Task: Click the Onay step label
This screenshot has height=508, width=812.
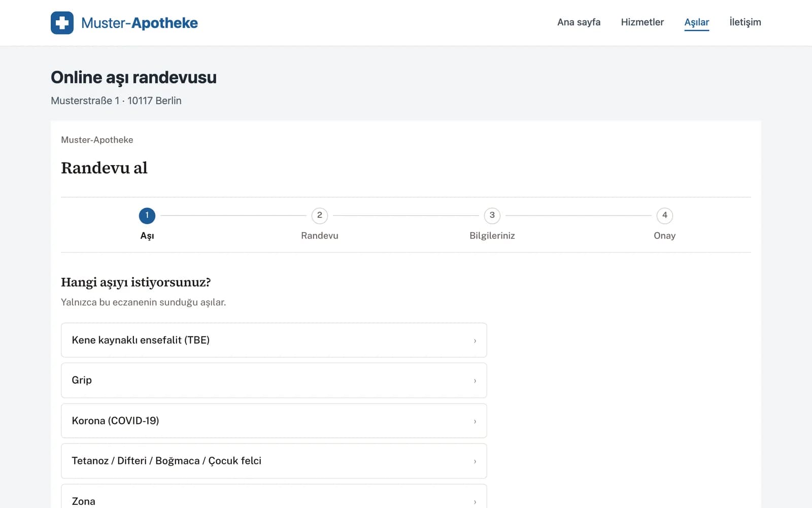Action: click(665, 236)
